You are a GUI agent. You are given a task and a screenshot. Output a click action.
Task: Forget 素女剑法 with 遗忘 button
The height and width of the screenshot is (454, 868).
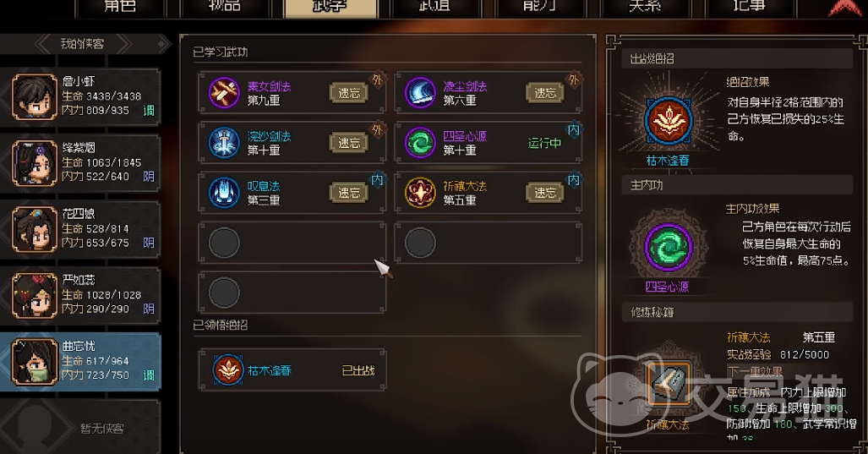(349, 93)
